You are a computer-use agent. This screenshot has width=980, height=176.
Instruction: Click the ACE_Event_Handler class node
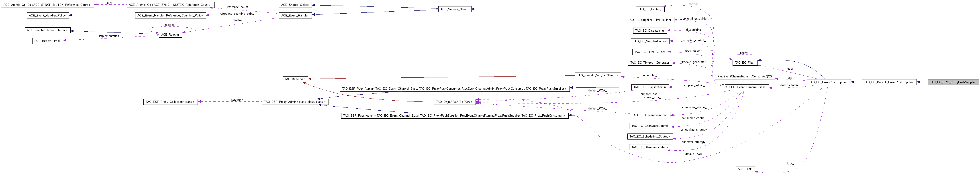[294, 15]
